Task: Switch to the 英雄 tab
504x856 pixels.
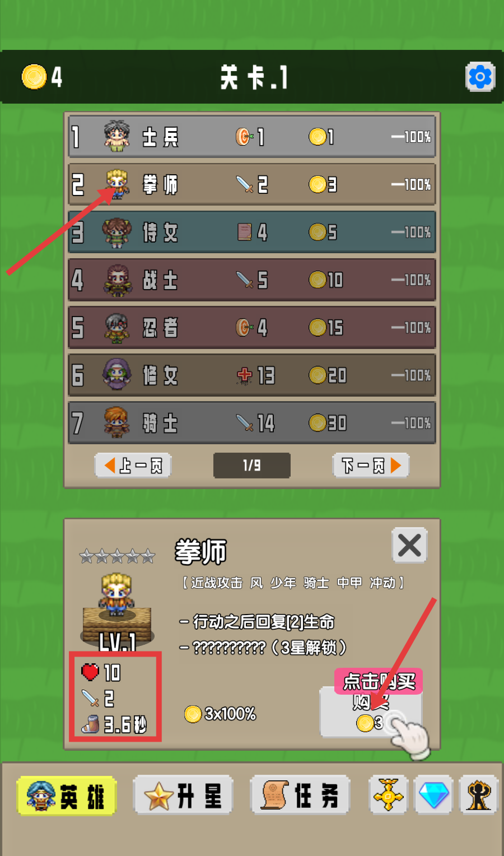Action: point(67,796)
